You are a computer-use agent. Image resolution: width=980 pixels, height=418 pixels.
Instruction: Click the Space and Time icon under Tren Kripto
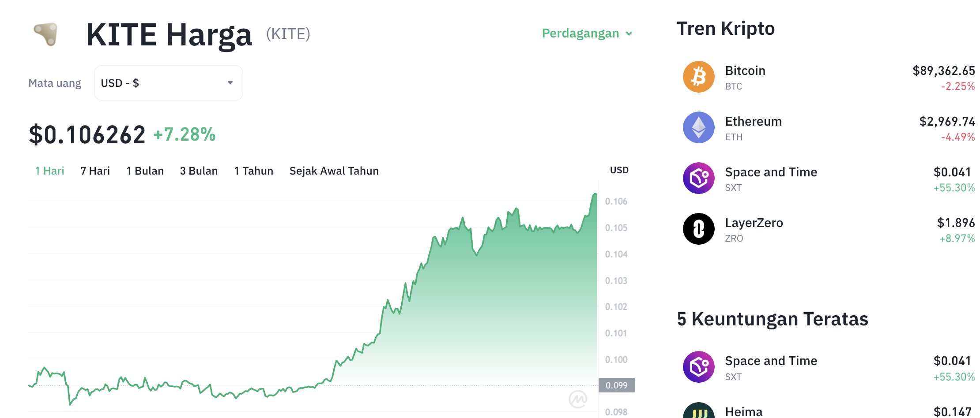point(698,178)
